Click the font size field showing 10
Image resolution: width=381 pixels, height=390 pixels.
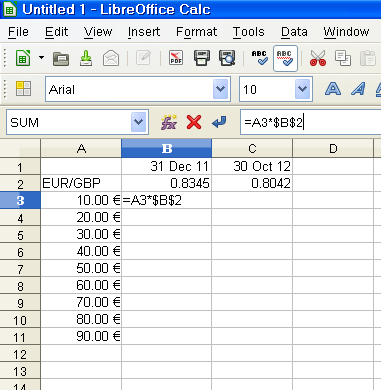268,89
